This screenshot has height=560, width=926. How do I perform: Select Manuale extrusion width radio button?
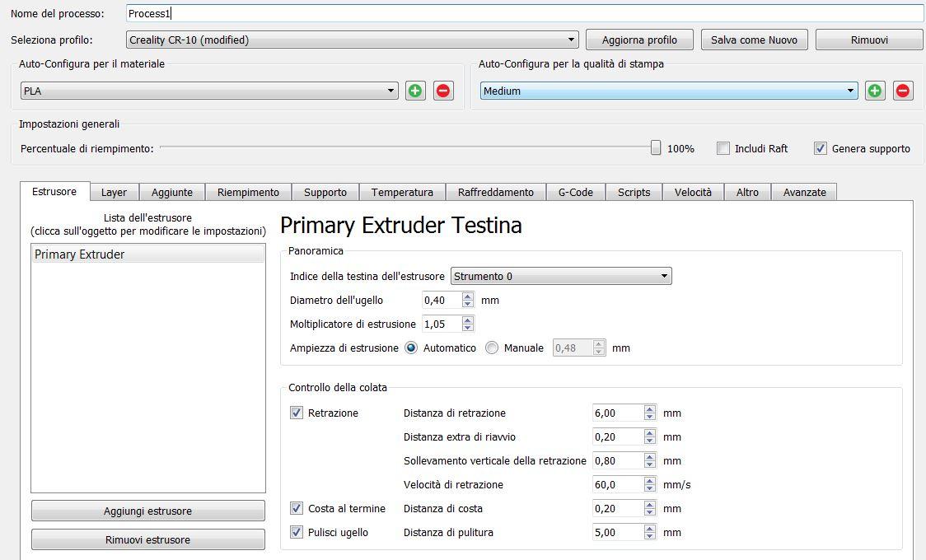click(491, 348)
